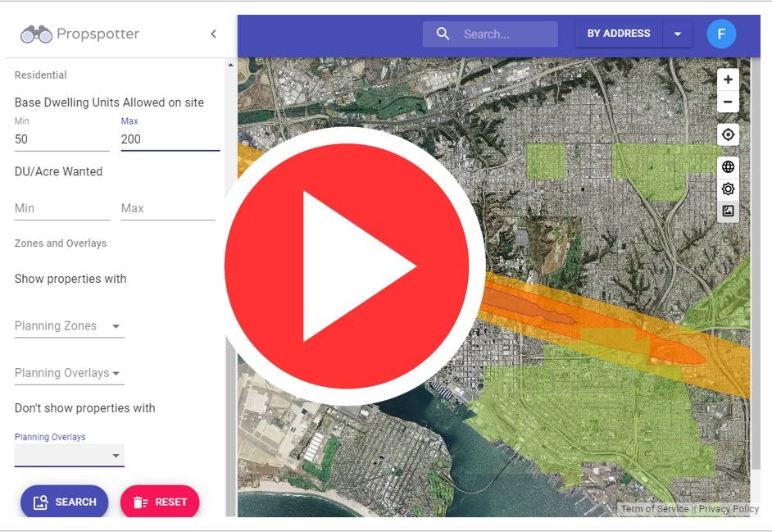Expand the Planning Overlays show dropdown

(x=70, y=373)
